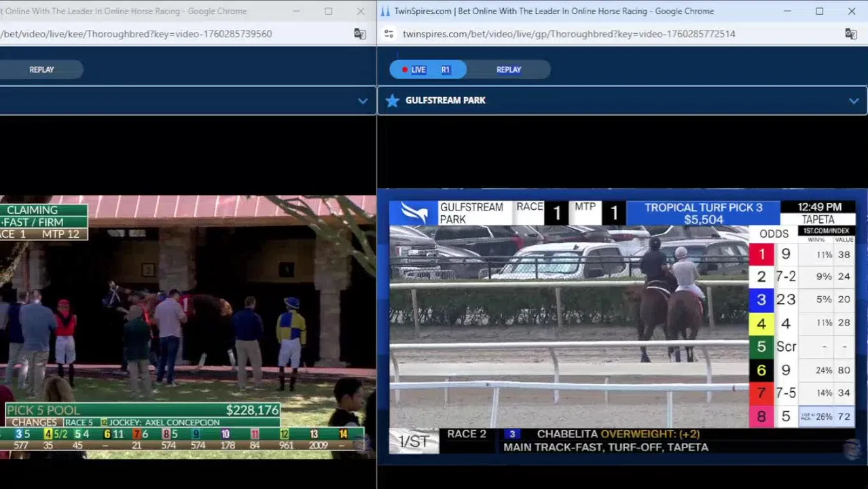Maximize the right Chrome window
Viewport: 868px width, 489px height.
click(x=819, y=11)
